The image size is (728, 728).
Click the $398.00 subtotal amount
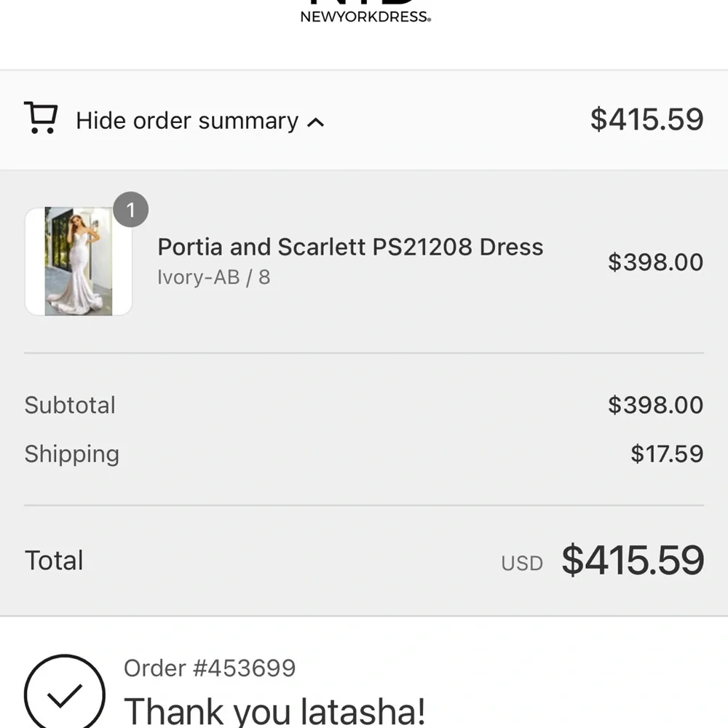(655, 405)
